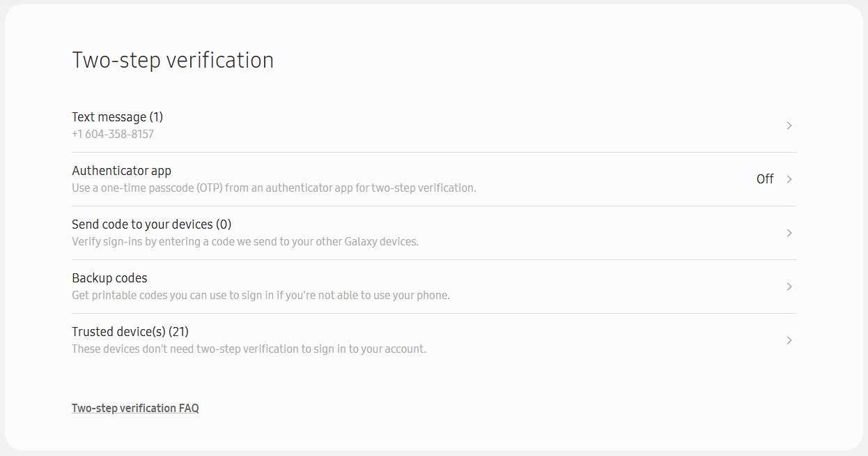Click the Send code to your devices arrow

789,233
